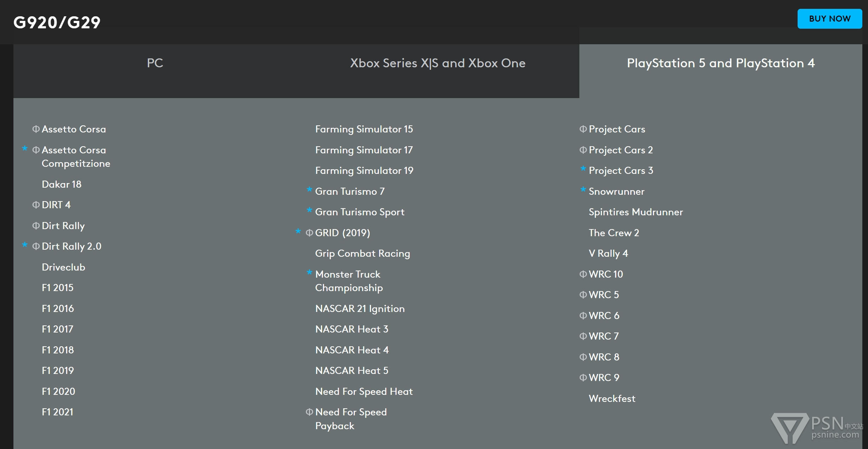Image resolution: width=868 pixels, height=449 pixels.
Task: Click the phi symbol beside WRC 7
Action: (x=583, y=336)
